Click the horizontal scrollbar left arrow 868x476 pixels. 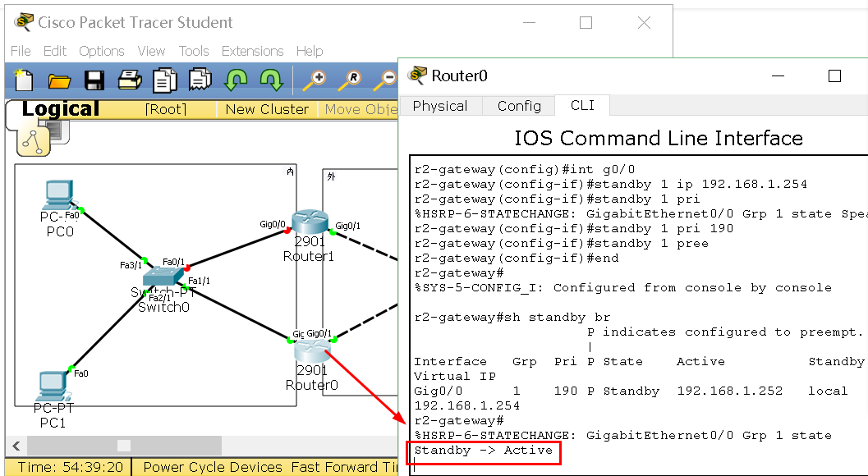tap(16, 446)
